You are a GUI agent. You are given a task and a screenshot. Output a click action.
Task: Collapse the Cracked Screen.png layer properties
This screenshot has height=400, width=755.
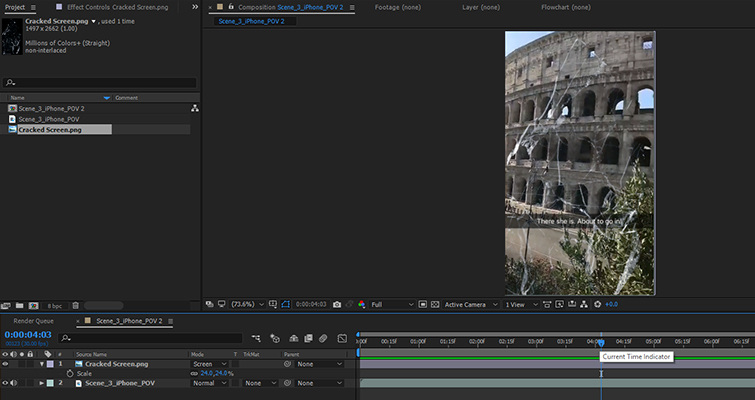(42, 364)
